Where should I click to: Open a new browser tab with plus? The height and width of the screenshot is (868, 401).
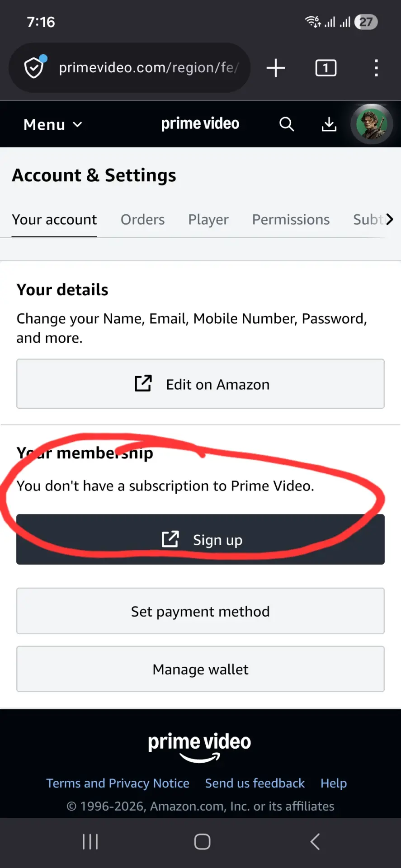276,68
